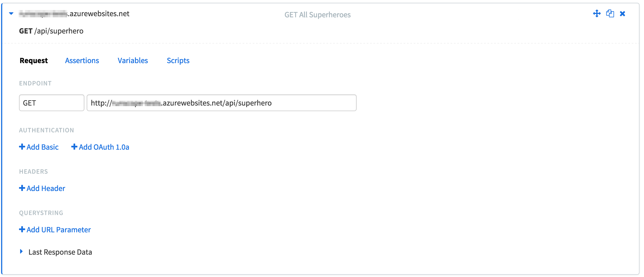
Task: Click the plus icon beside Add URL Parameter
Action: click(22, 229)
